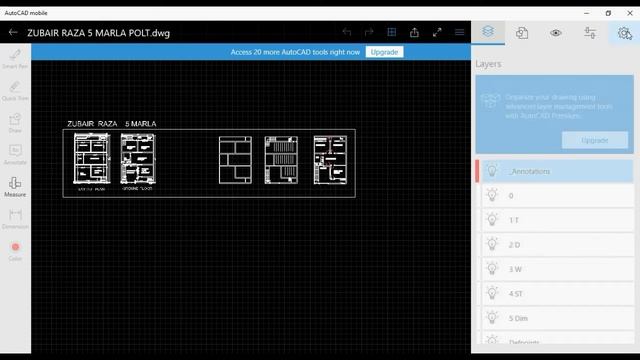The width and height of the screenshot is (640, 360).
Task: Select the Quick Trim tool
Action: (x=15, y=91)
